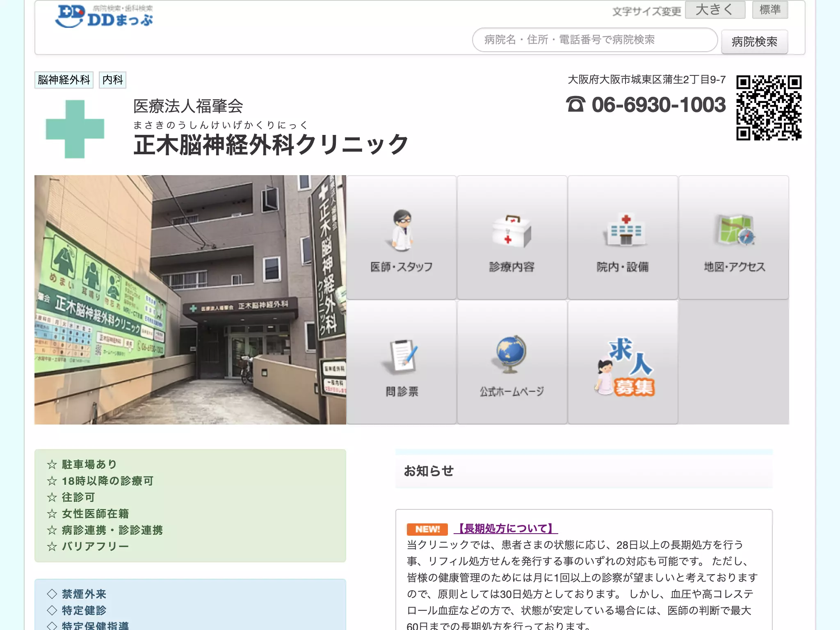Click the furigana まさきのうしんけいげかくりにっく text

click(x=220, y=125)
